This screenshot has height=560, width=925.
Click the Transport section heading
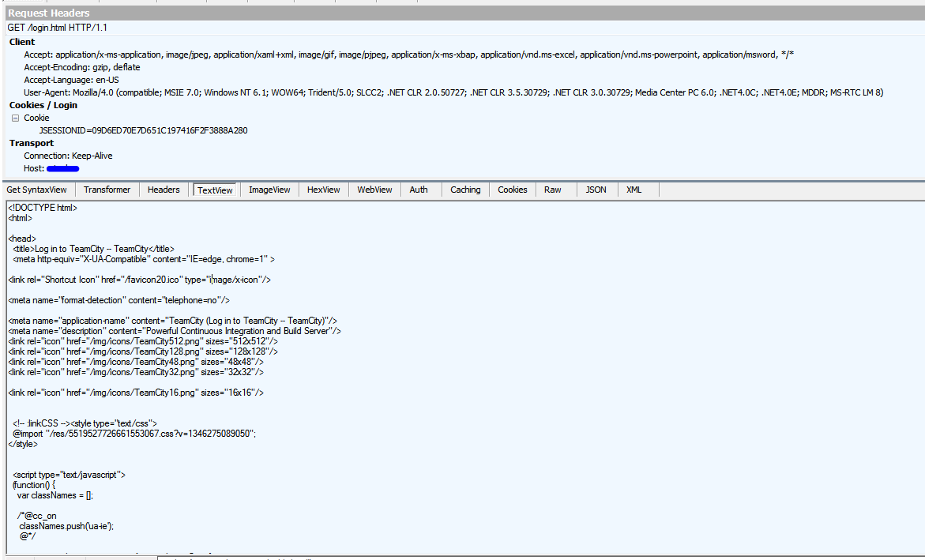coord(32,144)
